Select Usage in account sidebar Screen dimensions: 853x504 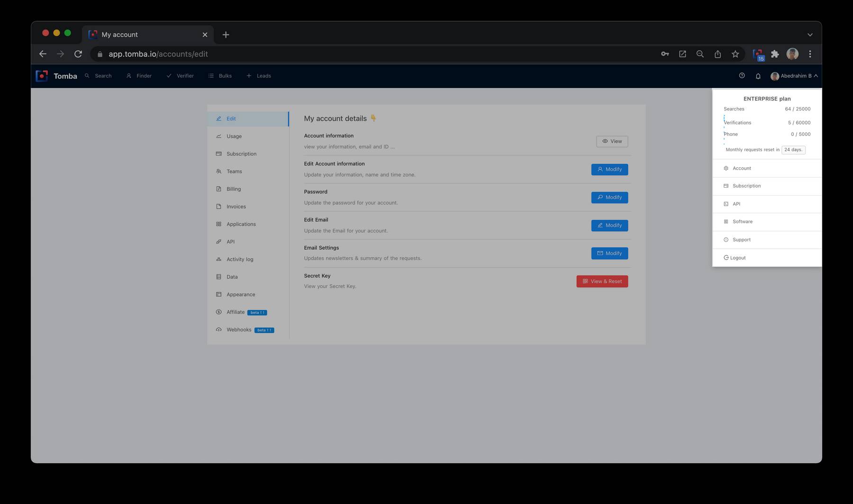coord(248,136)
